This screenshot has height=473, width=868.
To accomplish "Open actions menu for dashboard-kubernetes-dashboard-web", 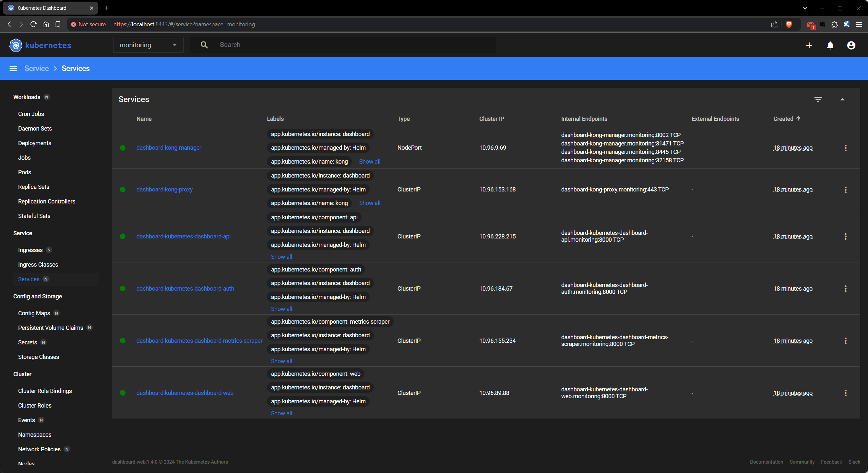I will [x=845, y=393].
